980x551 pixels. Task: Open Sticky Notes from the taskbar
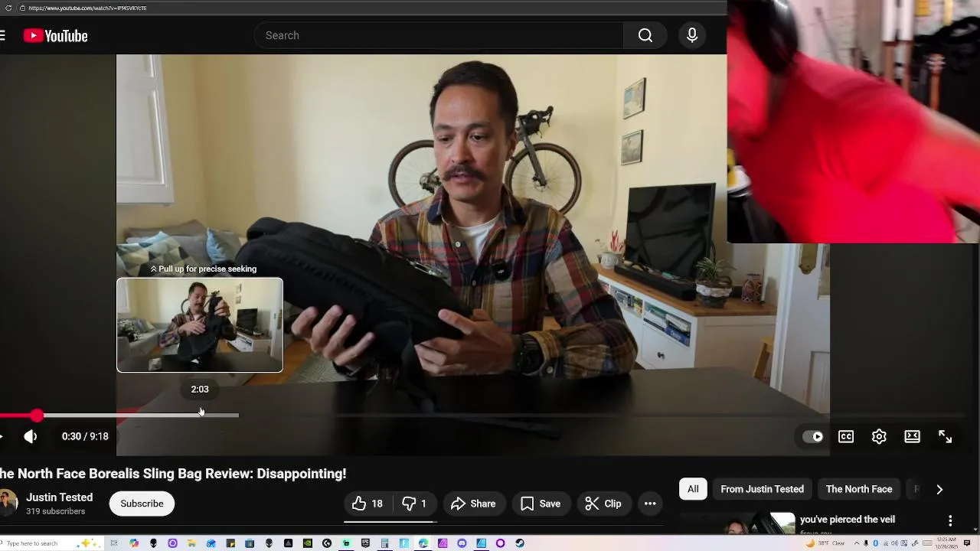pos(230,543)
